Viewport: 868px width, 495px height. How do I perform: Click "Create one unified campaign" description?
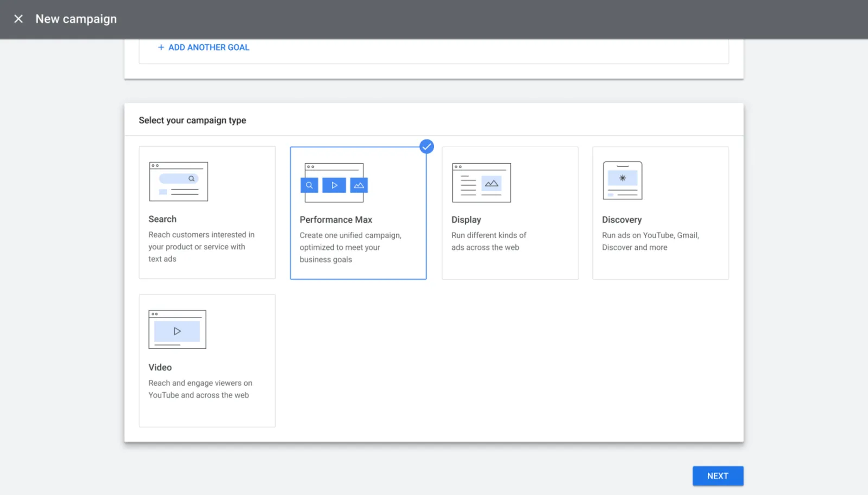[x=350, y=247]
